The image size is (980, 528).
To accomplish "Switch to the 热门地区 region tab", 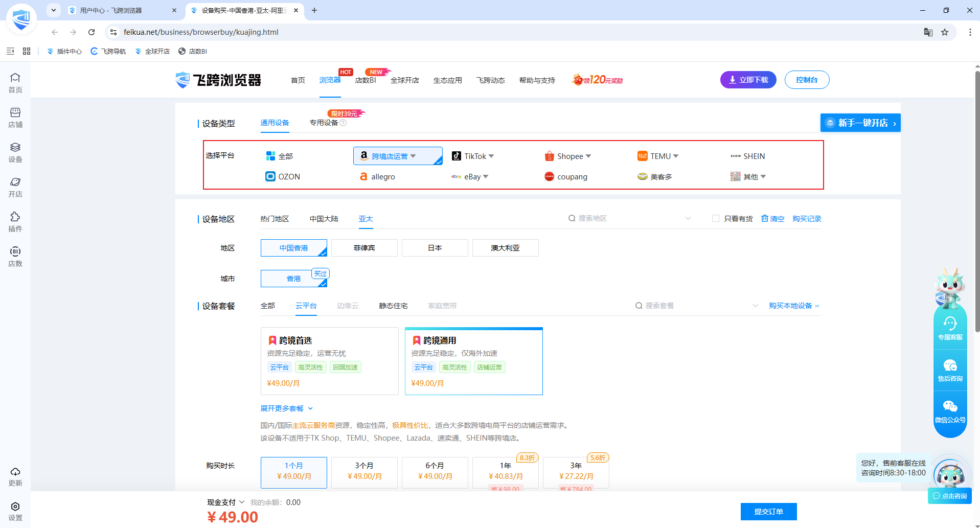I will [275, 219].
